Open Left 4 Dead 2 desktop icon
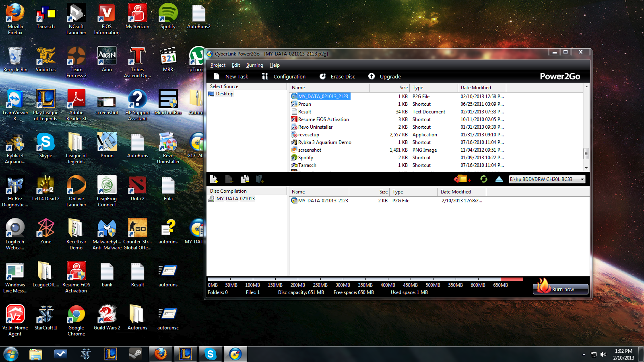The width and height of the screenshot is (644, 362). (45, 188)
